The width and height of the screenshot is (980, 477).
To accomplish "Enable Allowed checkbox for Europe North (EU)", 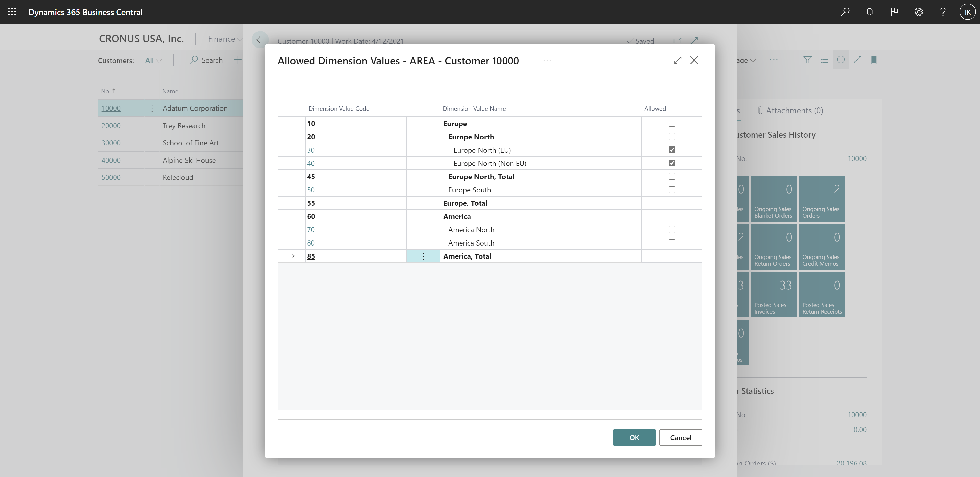I will 672,149.
